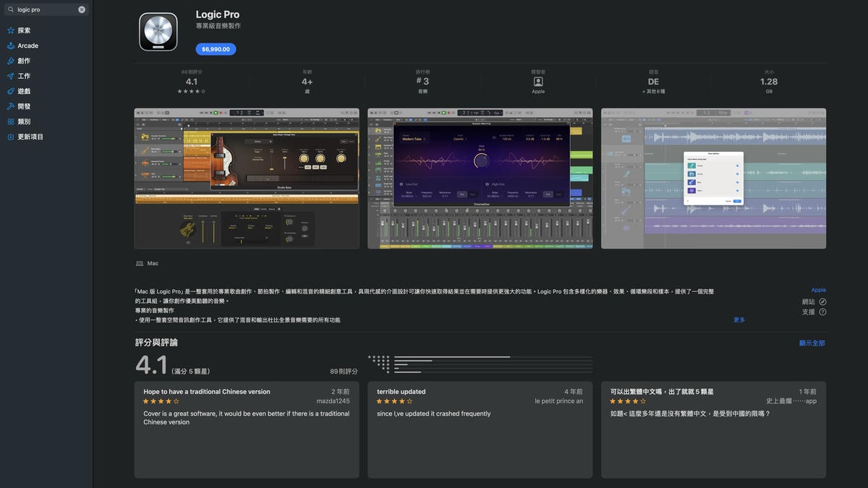
Task: Open the 網站 website link
Action: (x=808, y=301)
